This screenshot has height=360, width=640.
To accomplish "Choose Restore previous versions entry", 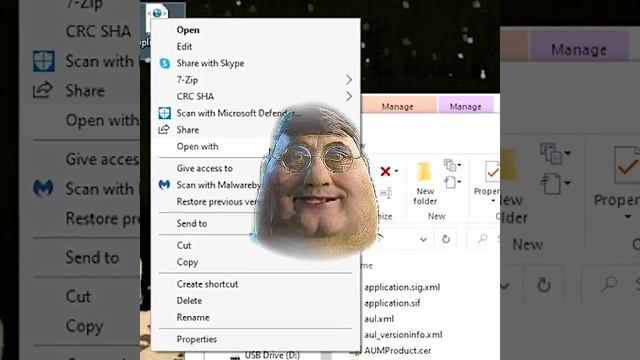I will pos(216,202).
